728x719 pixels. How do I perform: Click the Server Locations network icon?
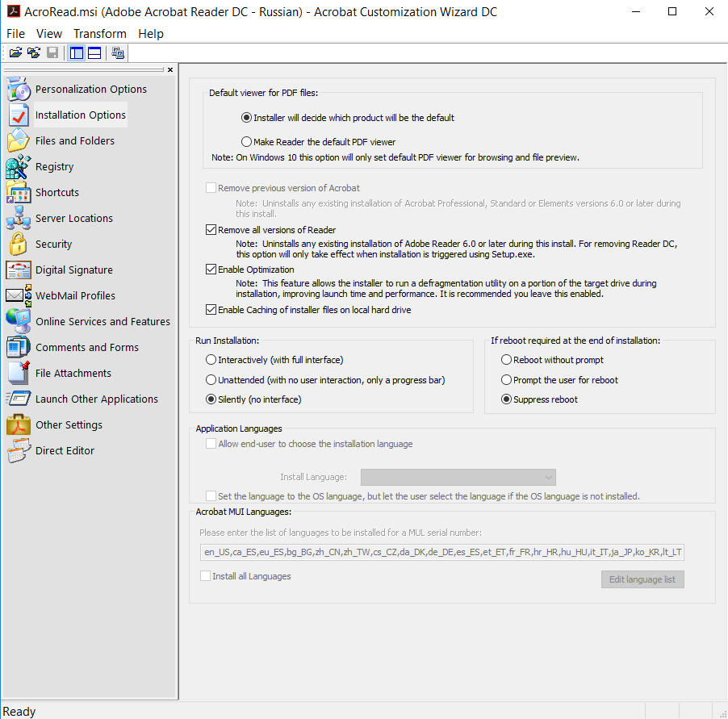(x=19, y=218)
